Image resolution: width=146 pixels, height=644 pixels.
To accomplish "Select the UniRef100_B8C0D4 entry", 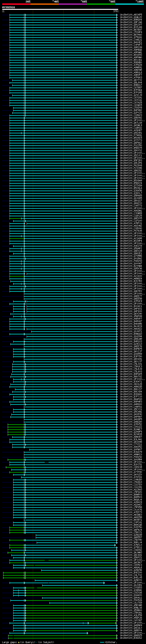I will [x=131, y=392].
